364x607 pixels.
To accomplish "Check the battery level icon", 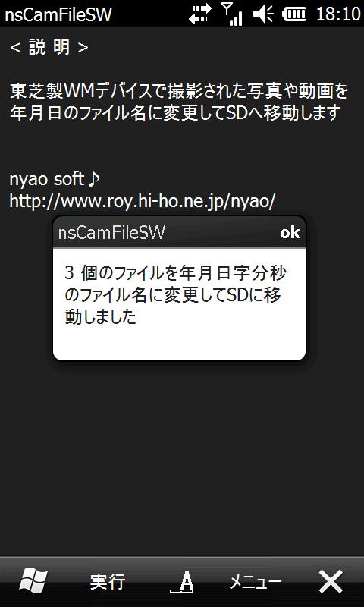I will coord(294,14).
